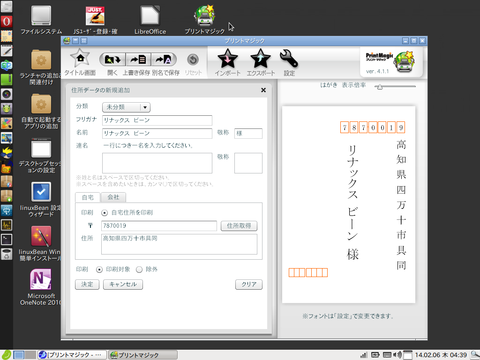
Task: Click the 連名 multiline text area
Action: tap(157, 163)
